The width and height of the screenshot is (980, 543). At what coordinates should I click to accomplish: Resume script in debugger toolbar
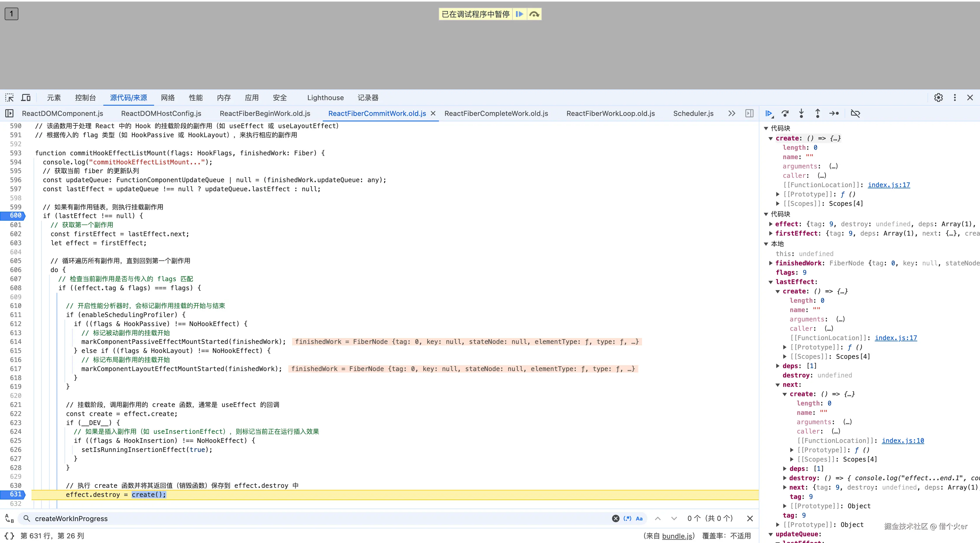point(769,113)
